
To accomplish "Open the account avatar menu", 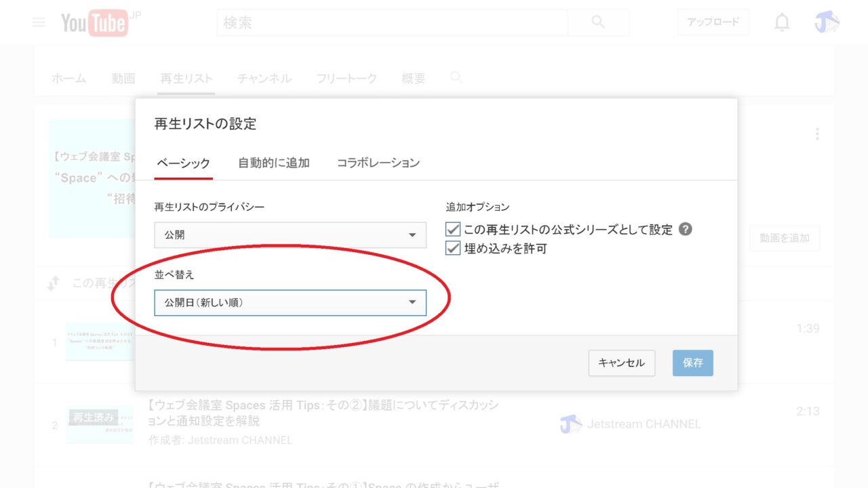I will [x=827, y=22].
